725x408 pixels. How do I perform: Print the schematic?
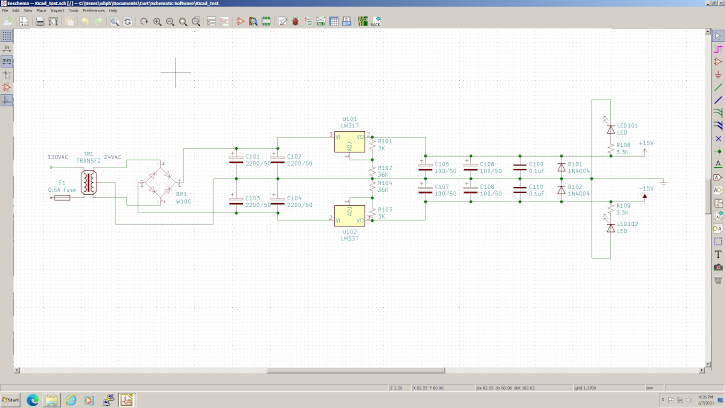tap(40, 21)
